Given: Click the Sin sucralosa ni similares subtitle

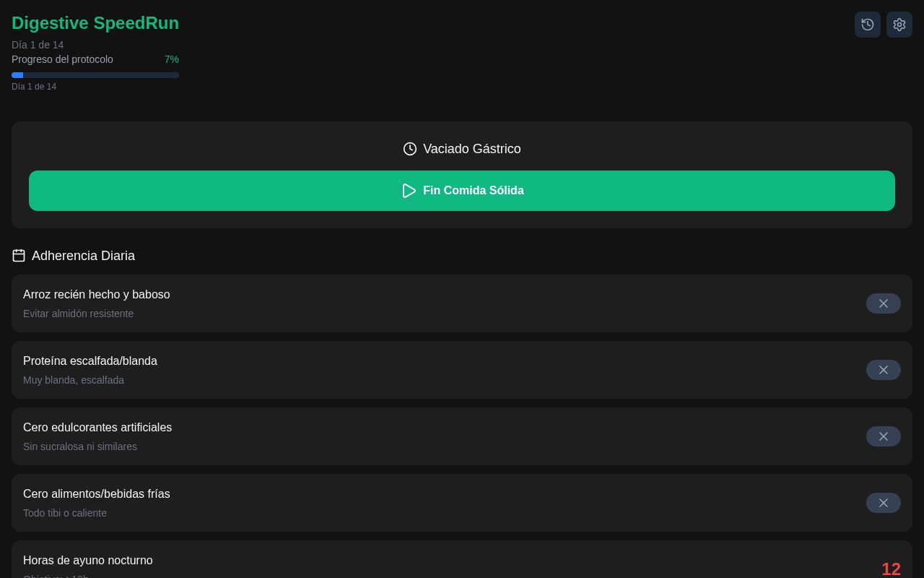Looking at the screenshot, I should point(80,447).
